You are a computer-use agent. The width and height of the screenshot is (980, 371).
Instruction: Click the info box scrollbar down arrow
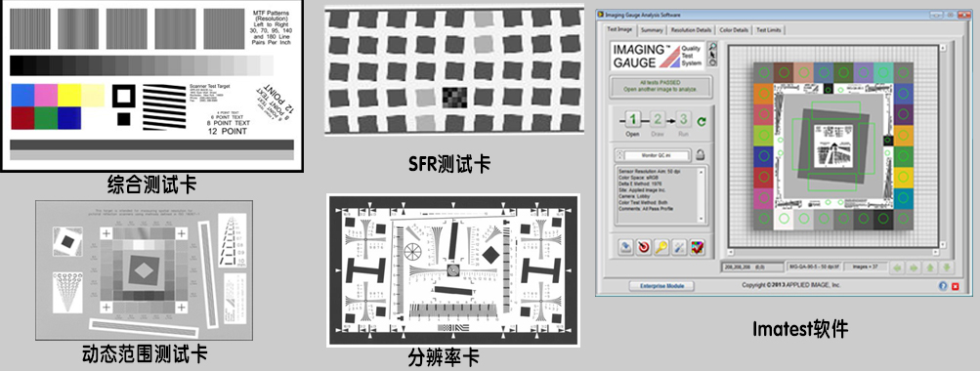(x=701, y=220)
